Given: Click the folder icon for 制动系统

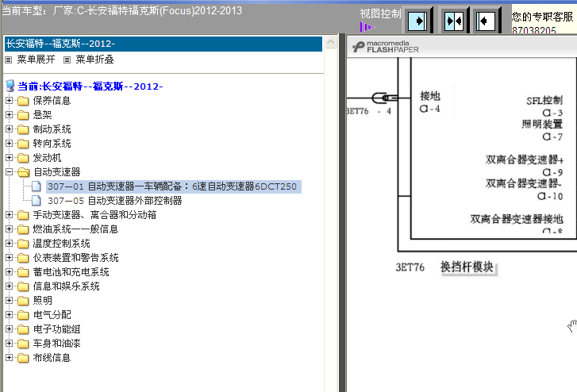Looking at the screenshot, I should [x=23, y=129].
